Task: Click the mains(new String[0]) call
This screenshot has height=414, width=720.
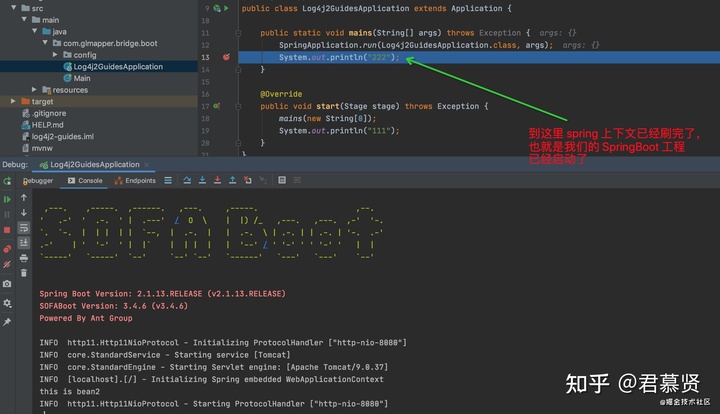Action: 327,118
